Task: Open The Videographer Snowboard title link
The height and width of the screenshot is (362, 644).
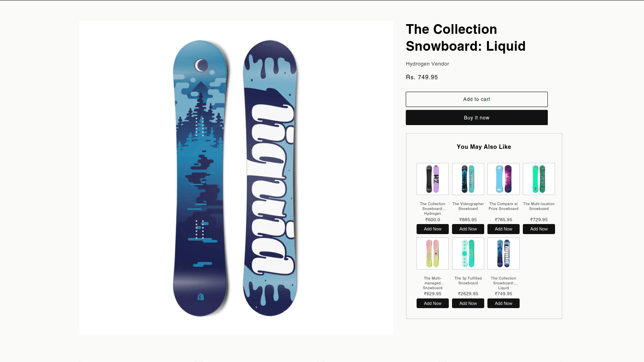Action: tap(468, 206)
